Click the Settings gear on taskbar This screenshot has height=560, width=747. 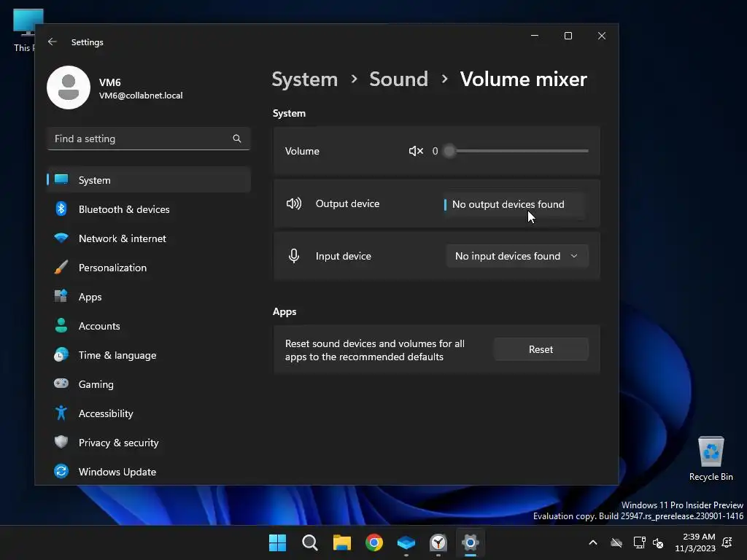tap(471, 542)
